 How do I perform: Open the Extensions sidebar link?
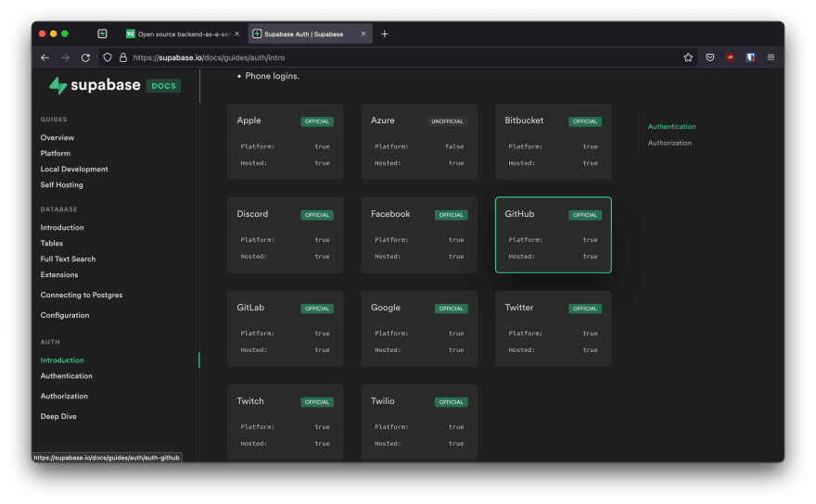[59, 274]
